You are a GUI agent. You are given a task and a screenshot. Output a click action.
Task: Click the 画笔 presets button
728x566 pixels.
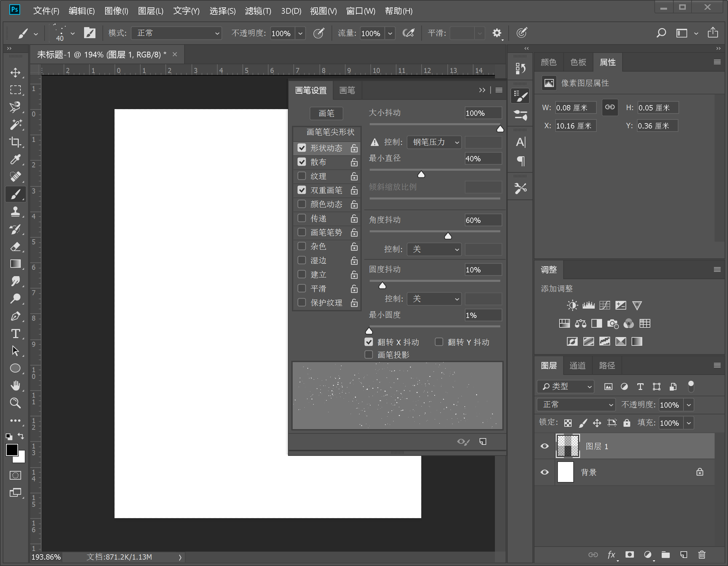coord(326,113)
